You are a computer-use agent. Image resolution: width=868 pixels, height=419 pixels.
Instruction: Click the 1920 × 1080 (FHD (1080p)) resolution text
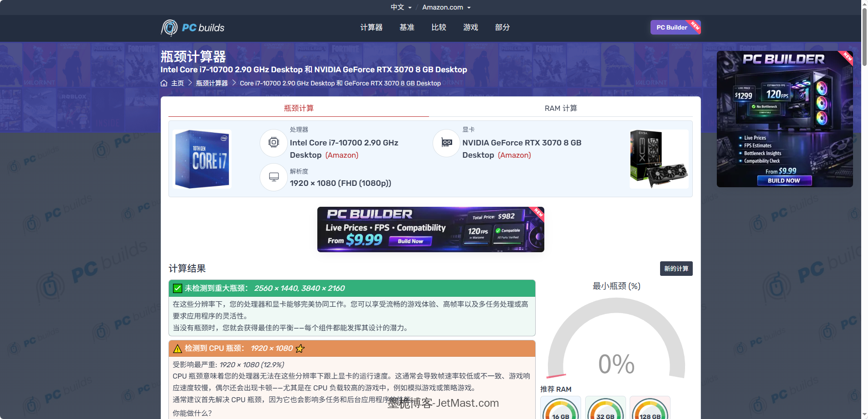(340, 183)
